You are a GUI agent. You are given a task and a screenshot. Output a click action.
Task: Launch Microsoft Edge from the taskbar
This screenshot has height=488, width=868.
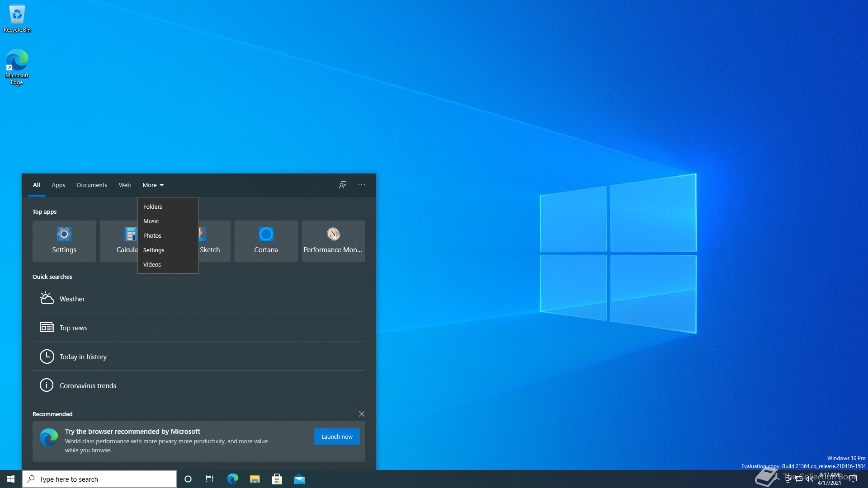click(x=232, y=479)
